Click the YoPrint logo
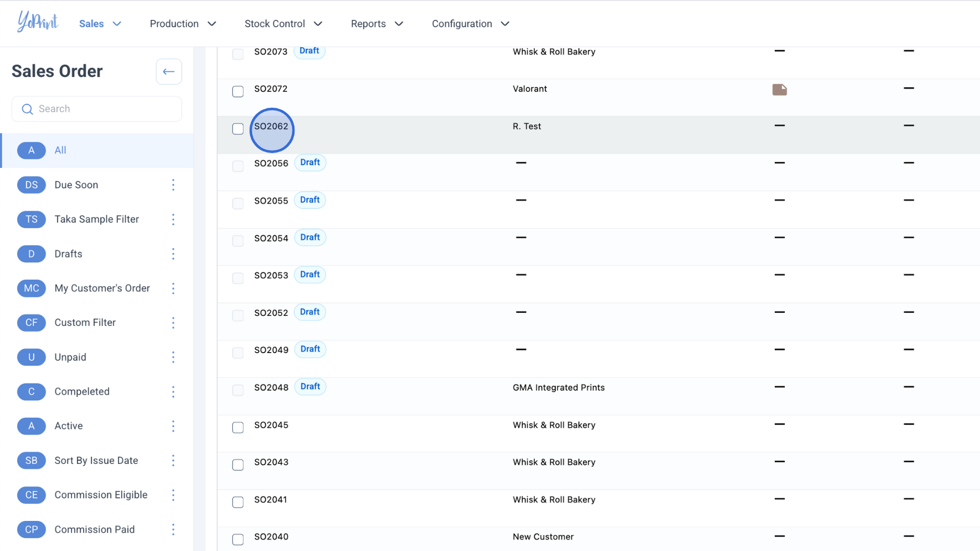Screen dimensions: 980x551 pos(38,22)
